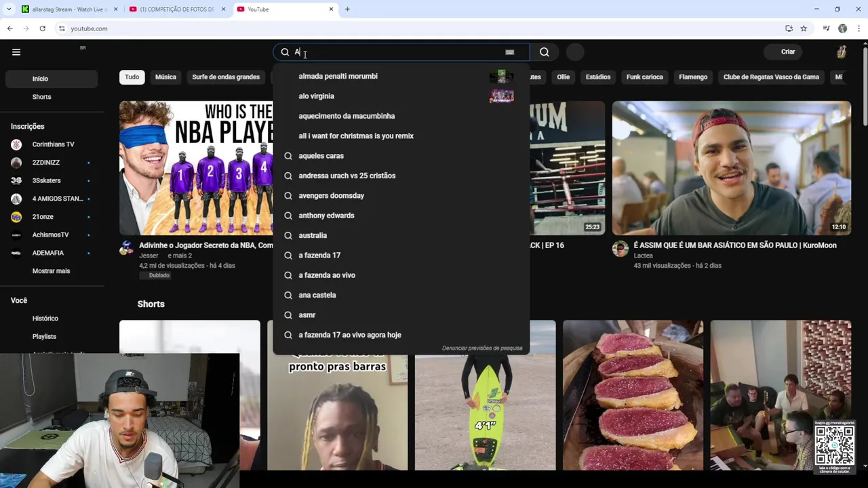Click the Corinthians TV channel icon

coord(16,144)
